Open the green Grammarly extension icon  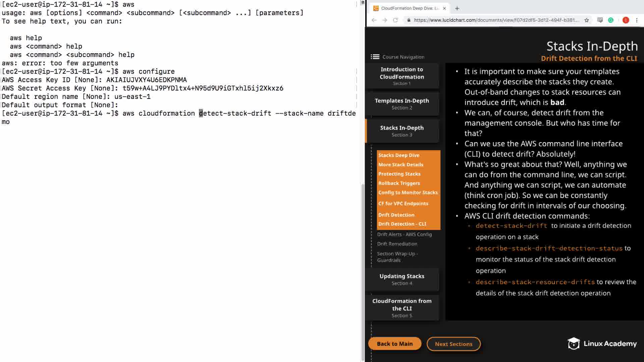[x=611, y=20]
